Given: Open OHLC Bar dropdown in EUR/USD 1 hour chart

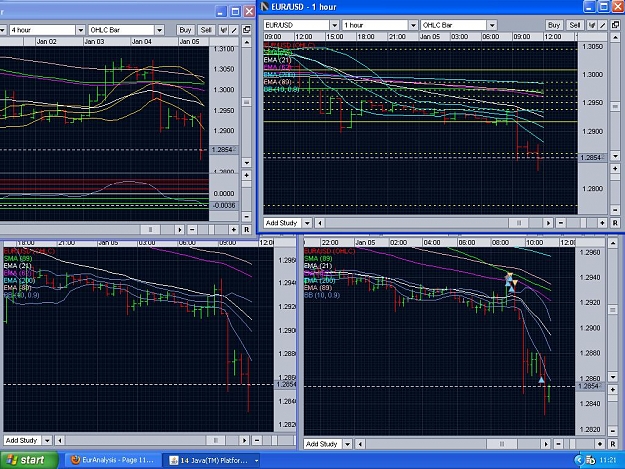Looking at the screenshot, I should 492,25.
